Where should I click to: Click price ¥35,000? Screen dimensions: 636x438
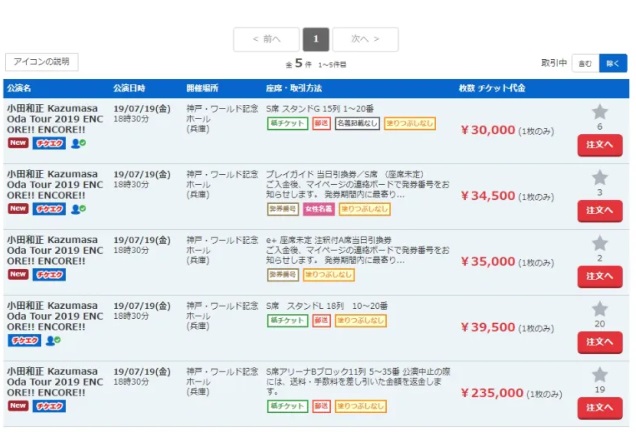[x=488, y=262]
